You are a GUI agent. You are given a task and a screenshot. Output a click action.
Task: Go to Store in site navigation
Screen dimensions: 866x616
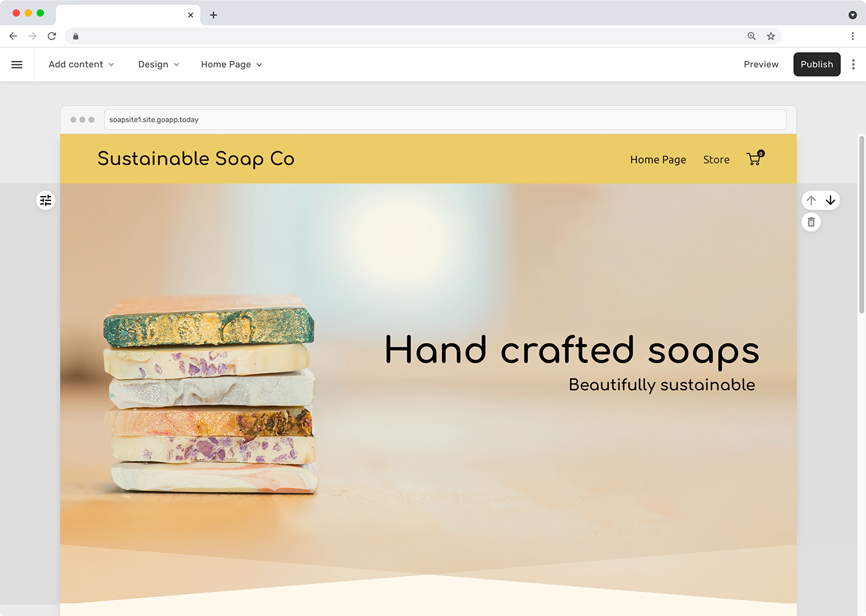tap(716, 159)
